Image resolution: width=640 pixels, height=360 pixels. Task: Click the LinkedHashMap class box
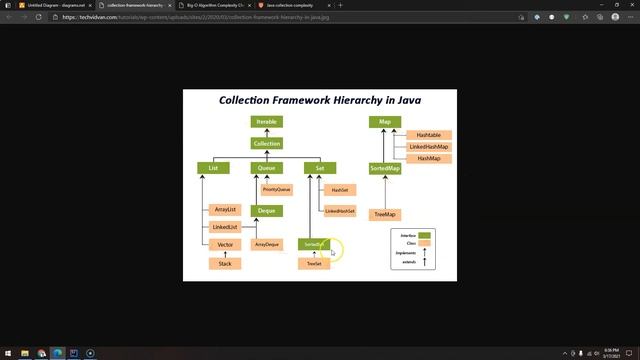429,147
